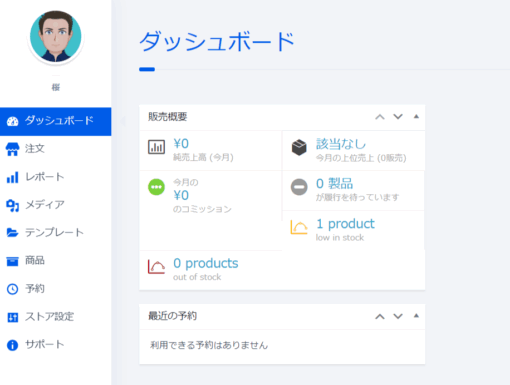The height and width of the screenshot is (385, 510).
Task: Click the 該当なし top seller link
Action: click(341, 144)
